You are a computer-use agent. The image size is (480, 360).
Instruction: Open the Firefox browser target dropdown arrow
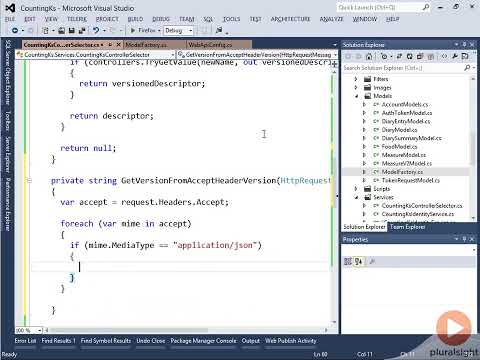(x=159, y=31)
